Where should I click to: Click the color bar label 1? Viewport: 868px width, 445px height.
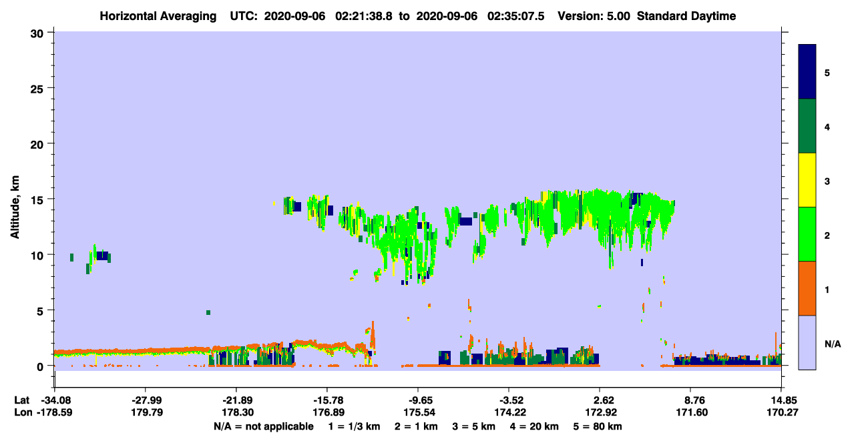[x=827, y=289]
